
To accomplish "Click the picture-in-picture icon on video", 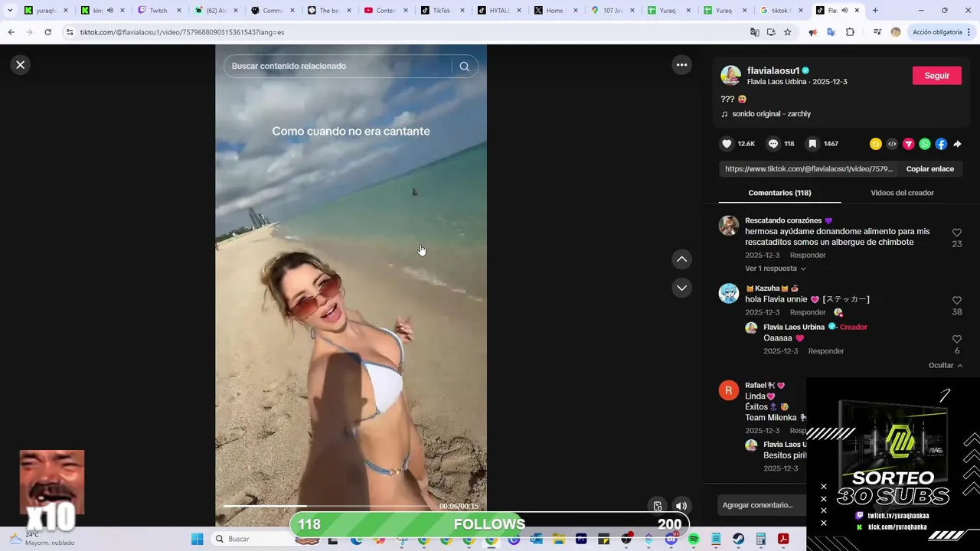I will tap(657, 506).
